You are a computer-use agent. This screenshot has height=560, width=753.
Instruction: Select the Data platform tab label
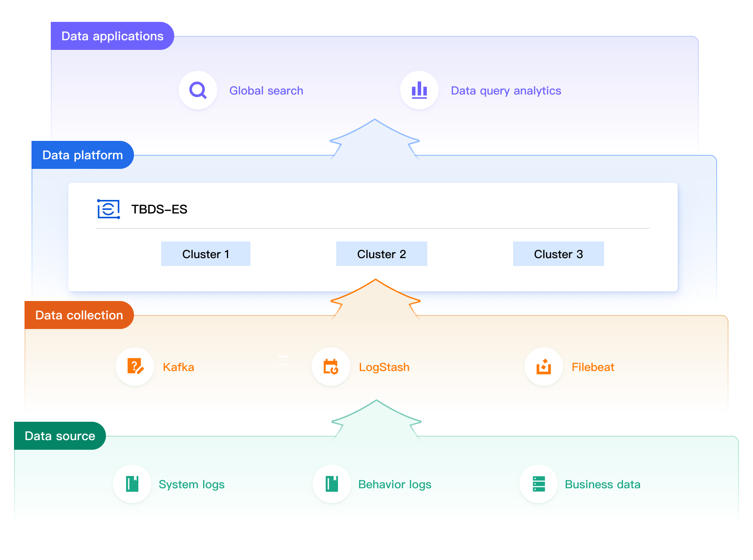pos(82,155)
